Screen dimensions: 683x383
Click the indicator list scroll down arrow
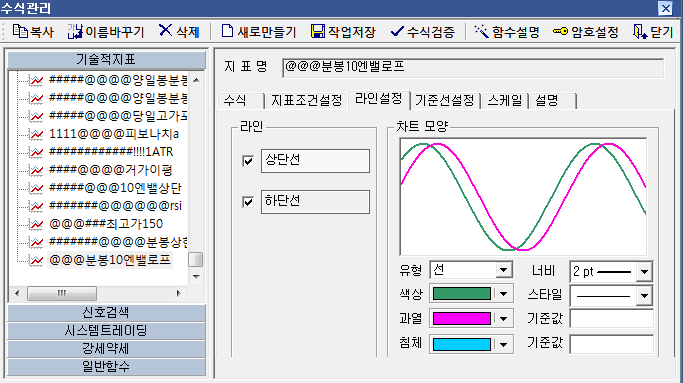tap(196, 277)
